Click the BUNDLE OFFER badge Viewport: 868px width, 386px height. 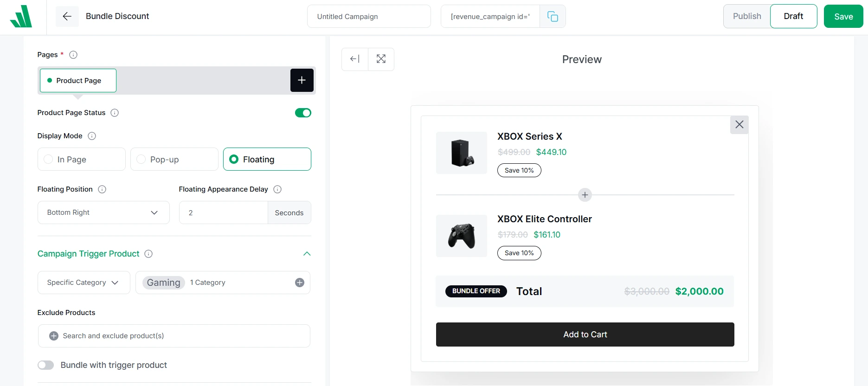[476, 291]
